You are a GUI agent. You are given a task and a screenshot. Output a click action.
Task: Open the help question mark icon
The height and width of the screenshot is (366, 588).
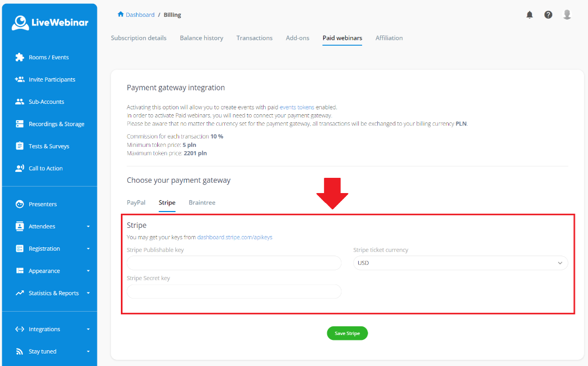548,15
